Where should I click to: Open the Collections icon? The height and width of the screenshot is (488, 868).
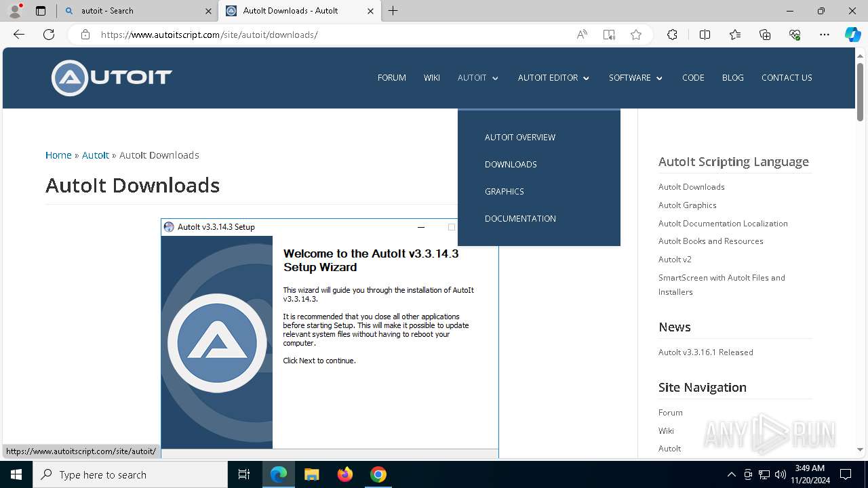[765, 35]
